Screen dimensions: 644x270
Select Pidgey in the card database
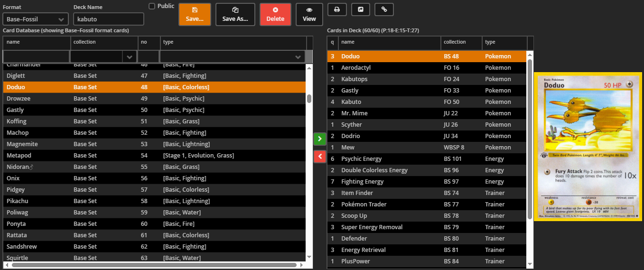click(155, 190)
